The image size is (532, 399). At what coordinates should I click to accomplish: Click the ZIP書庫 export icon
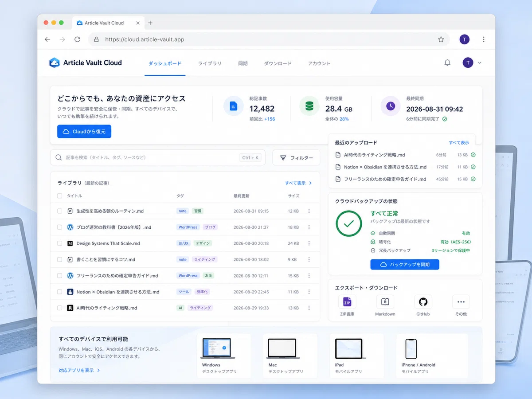pos(347,302)
